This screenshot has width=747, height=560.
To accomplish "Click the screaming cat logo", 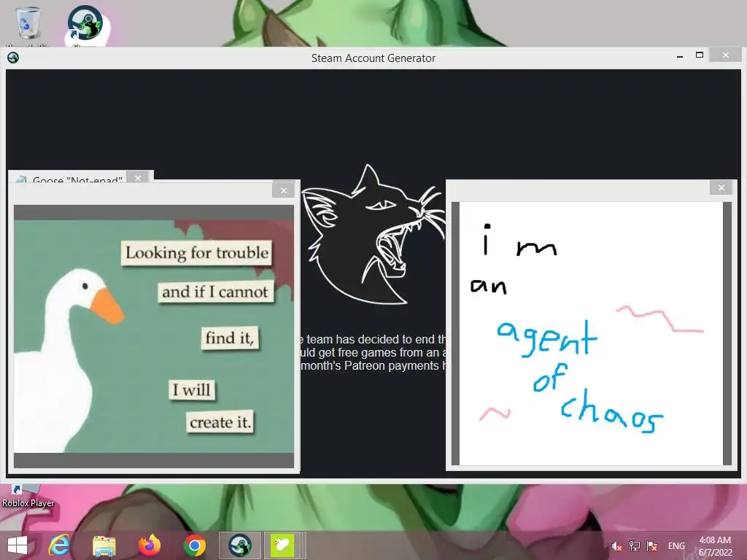I will 373,233.
